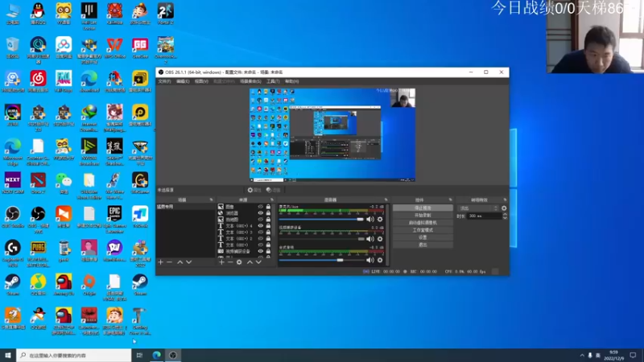Open the 淡出 scene transition dropdown
The width and height of the screenshot is (644, 362).
pos(478,208)
